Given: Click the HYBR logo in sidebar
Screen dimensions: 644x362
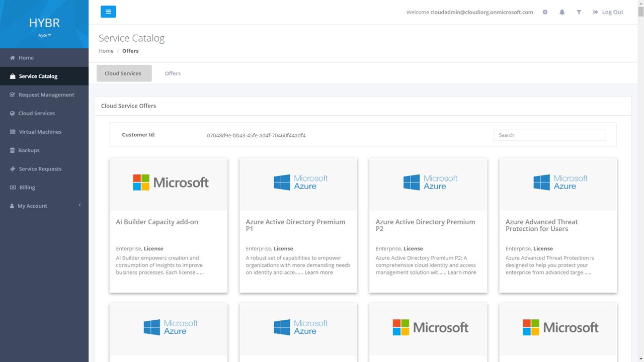Looking at the screenshot, I should [x=44, y=24].
